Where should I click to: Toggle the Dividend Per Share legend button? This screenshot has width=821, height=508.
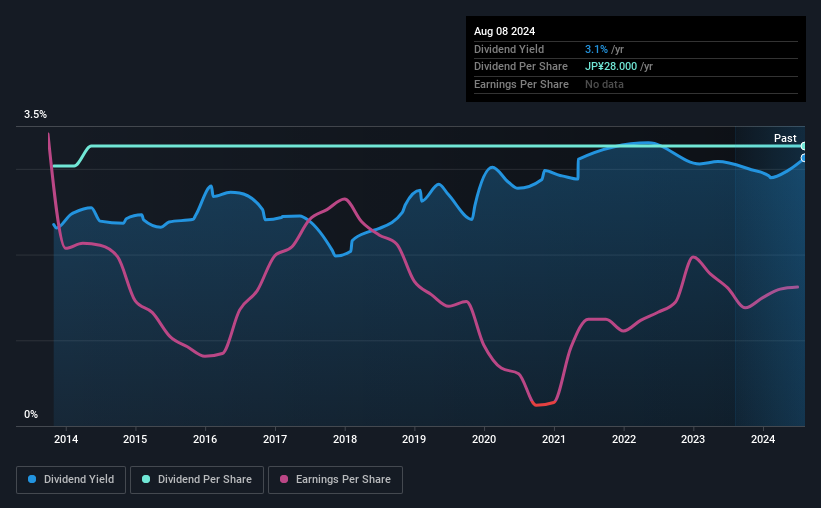tap(197, 480)
